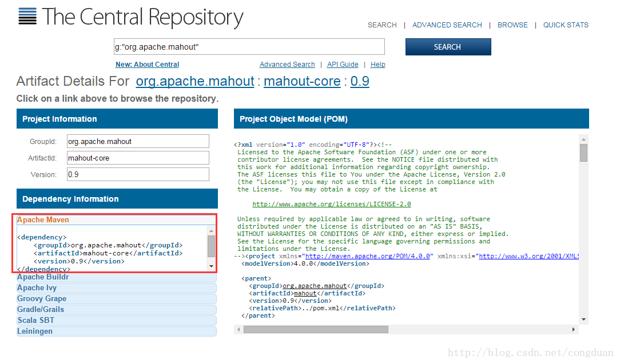Open Advanced Search link below search box
The width and height of the screenshot is (620, 364).
(287, 65)
